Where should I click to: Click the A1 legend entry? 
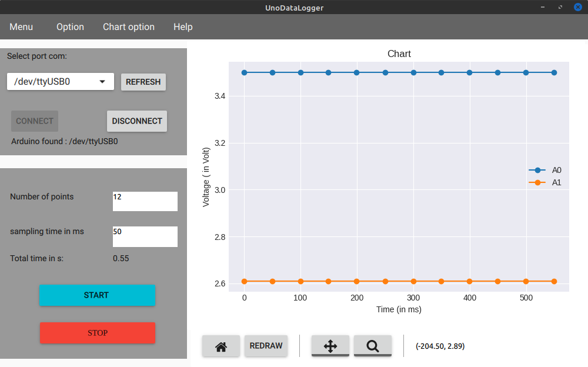(x=545, y=182)
